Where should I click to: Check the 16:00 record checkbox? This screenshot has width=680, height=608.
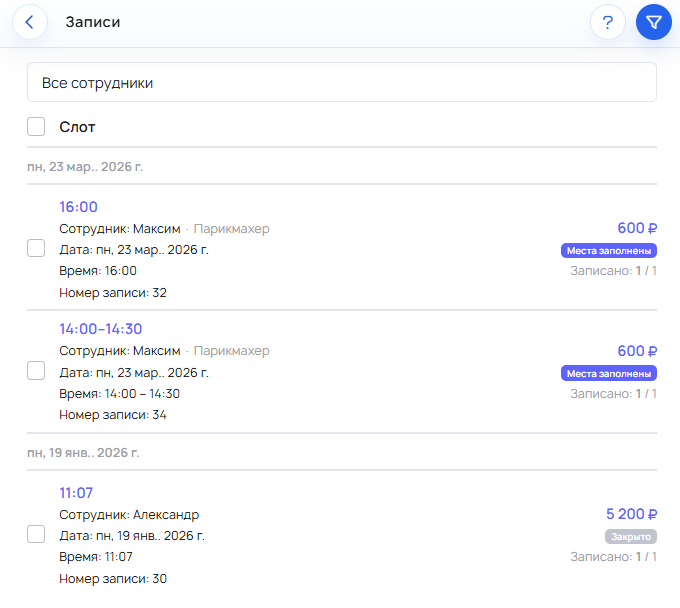[36, 248]
